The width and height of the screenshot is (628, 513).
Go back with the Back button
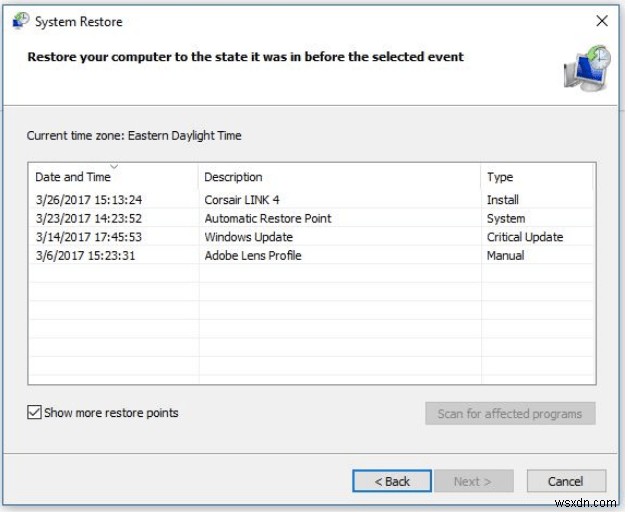392,481
